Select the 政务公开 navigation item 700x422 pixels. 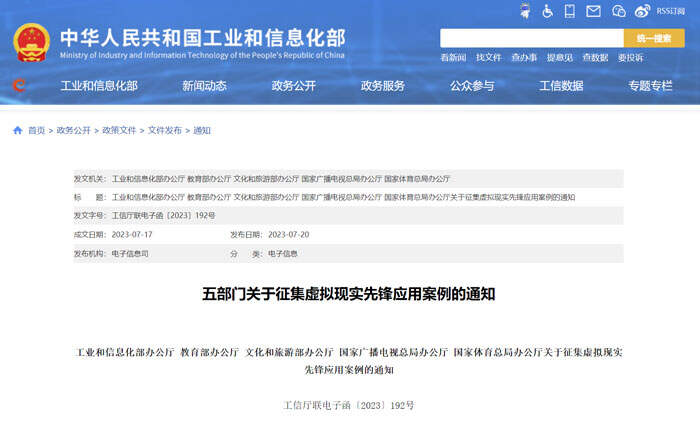293,86
